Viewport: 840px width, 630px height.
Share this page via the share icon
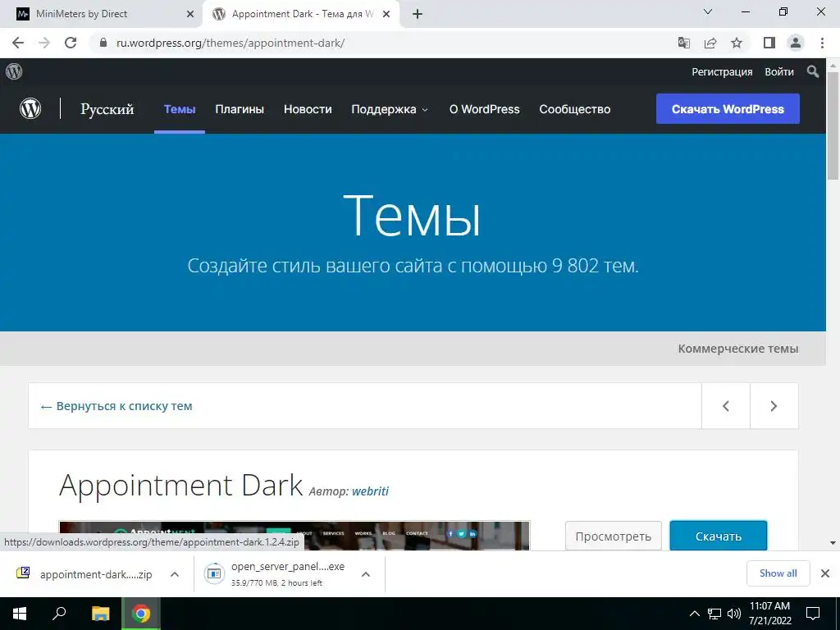pos(710,43)
